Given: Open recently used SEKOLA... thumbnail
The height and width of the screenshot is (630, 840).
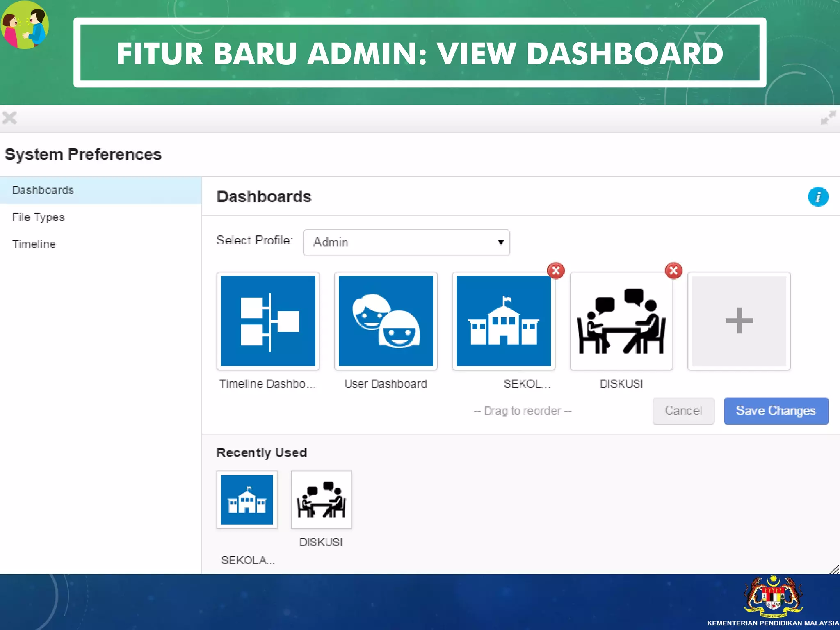Looking at the screenshot, I should point(247,500).
